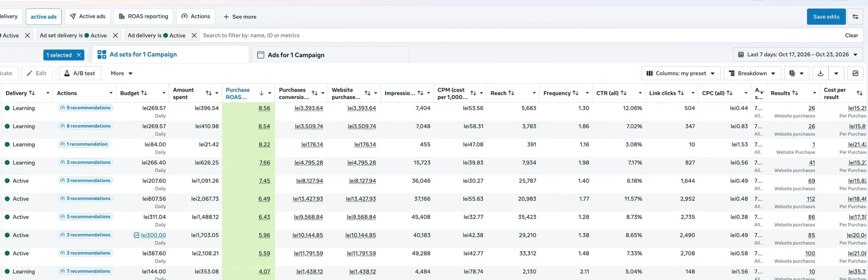Open the reports icon dropdown beside Breakdown
Image resolution: width=868 pixels, height=280 pixels.
[x=796, y=73]
